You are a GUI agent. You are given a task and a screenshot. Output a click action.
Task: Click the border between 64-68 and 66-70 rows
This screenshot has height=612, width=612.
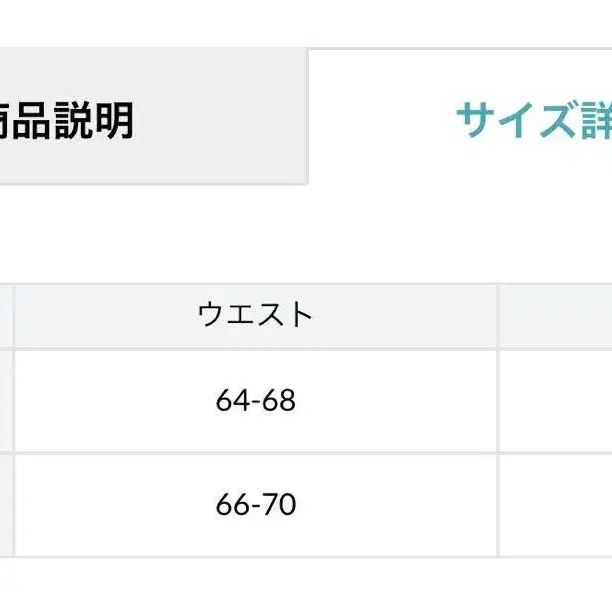tap(256, 453)
